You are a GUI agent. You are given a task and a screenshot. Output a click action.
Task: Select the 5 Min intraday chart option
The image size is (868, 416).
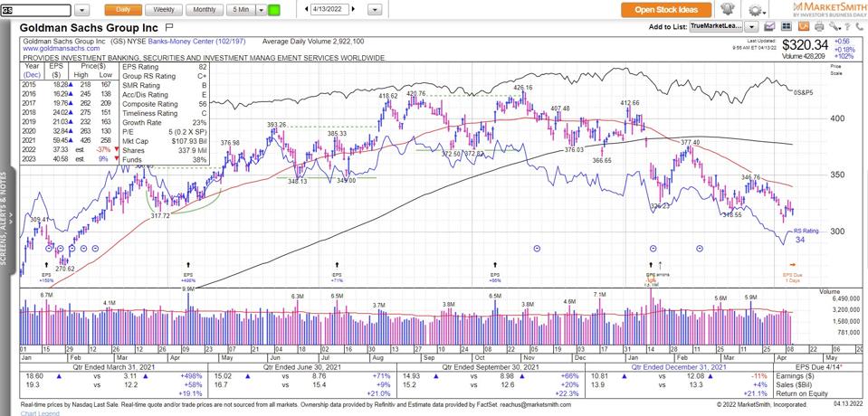(x=240, y=10)
